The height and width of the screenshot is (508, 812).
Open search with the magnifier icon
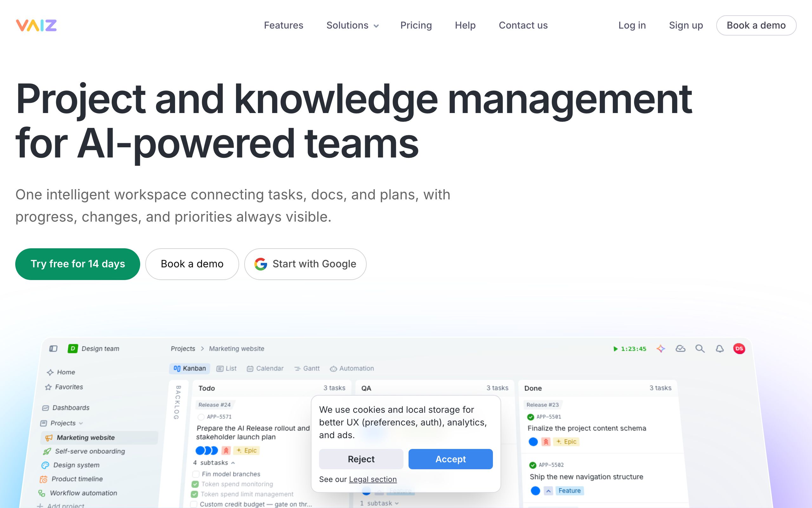(x=700, y=348)
